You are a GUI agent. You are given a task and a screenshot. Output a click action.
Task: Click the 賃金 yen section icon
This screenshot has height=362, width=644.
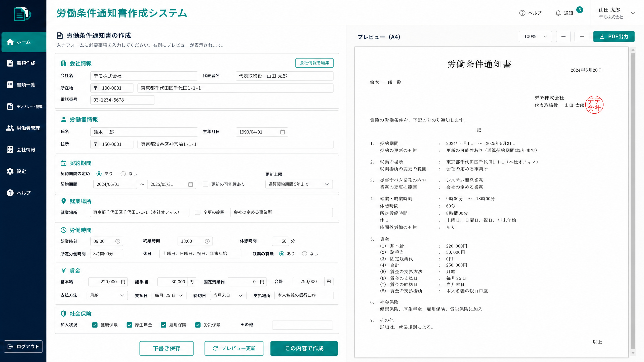(63, 271)
